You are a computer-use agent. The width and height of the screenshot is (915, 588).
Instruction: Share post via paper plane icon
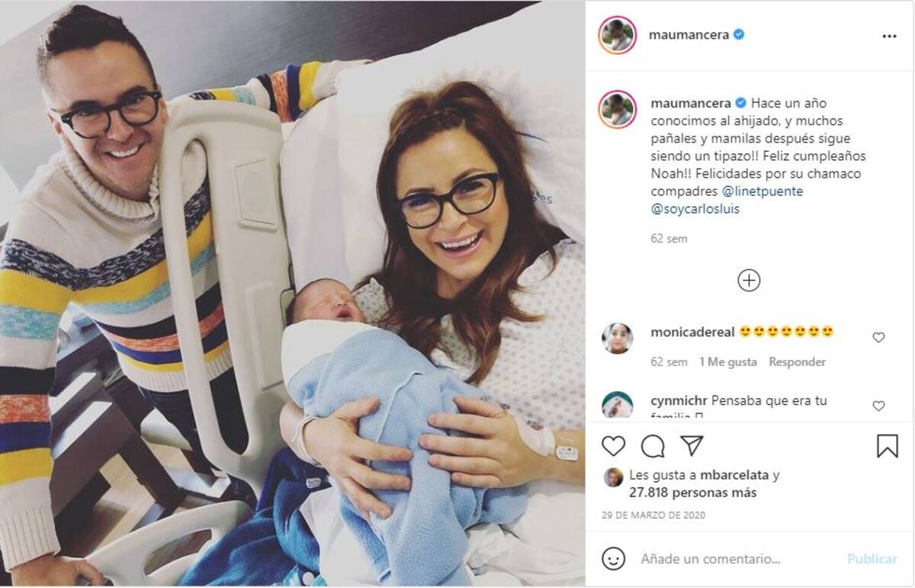692,445
